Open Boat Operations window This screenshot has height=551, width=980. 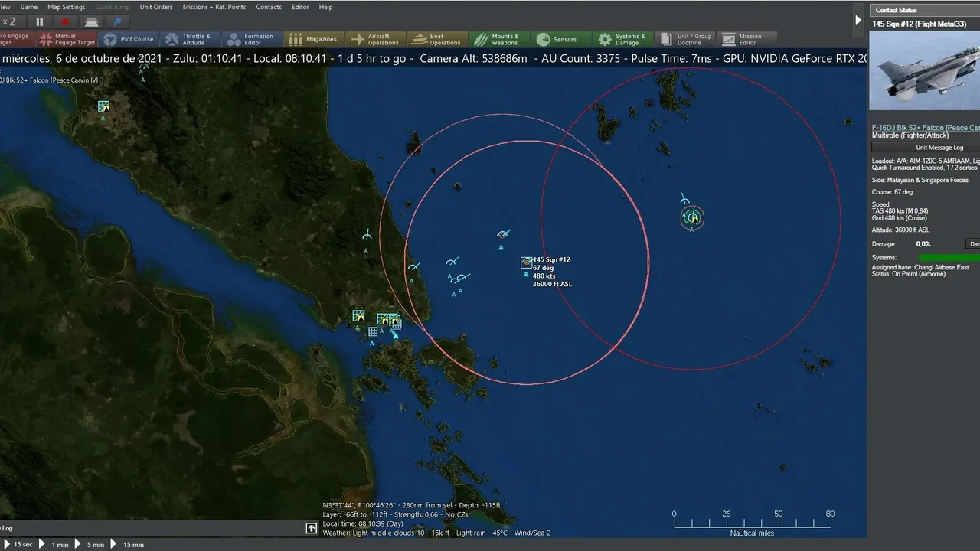click(436, 39)
